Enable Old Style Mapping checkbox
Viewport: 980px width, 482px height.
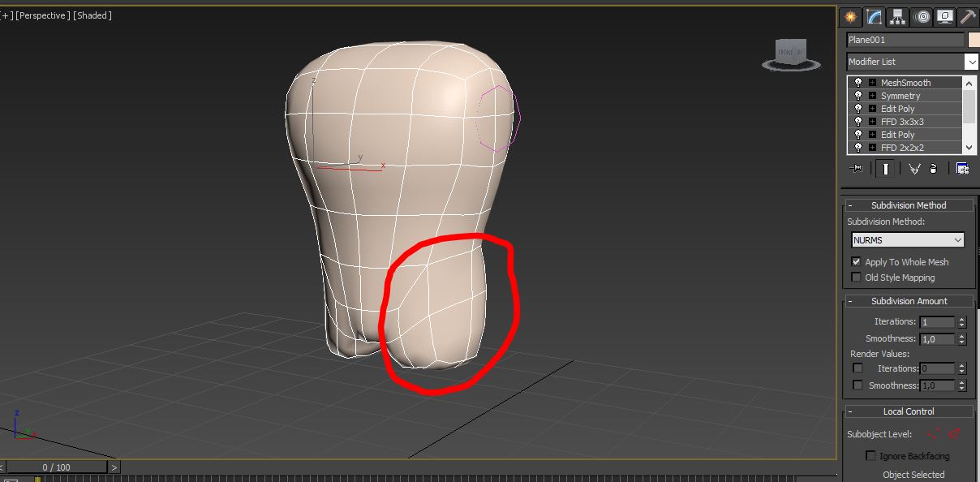coord(856,278)
